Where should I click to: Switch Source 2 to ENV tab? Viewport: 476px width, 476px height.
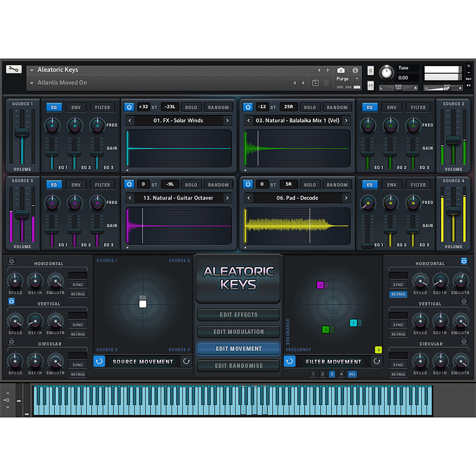(392, 107)
